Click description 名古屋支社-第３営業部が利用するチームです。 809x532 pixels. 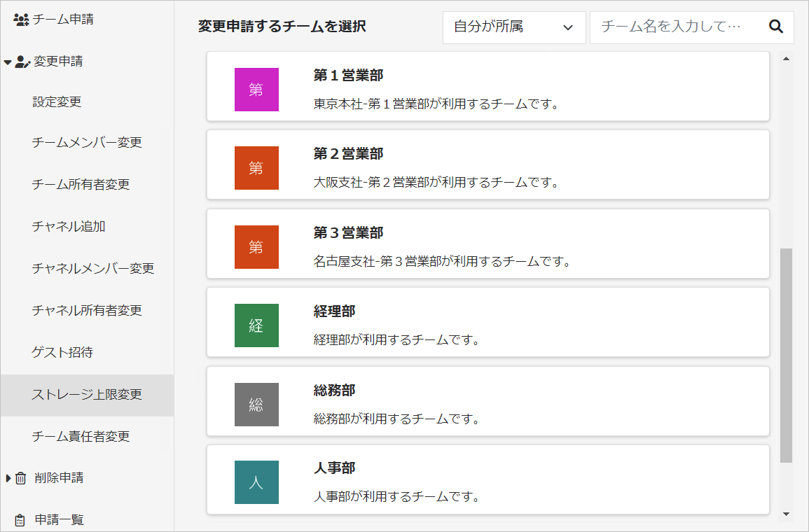coord(443,262)
